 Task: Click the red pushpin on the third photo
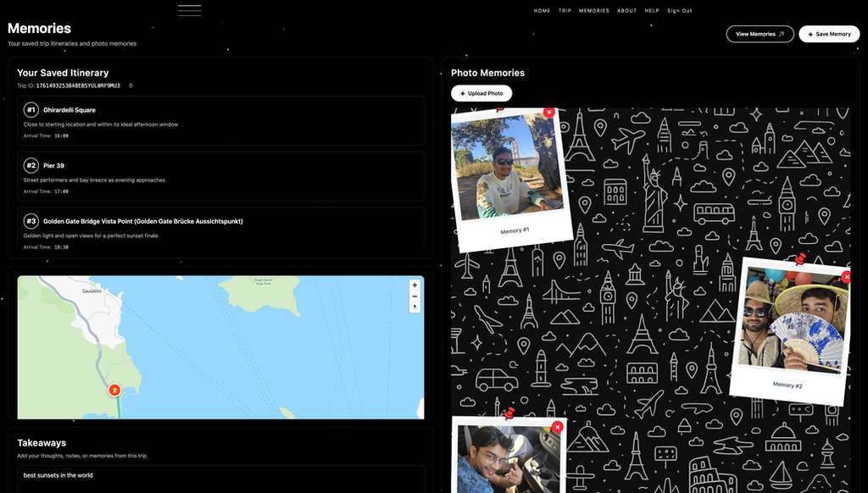(509, 413)
